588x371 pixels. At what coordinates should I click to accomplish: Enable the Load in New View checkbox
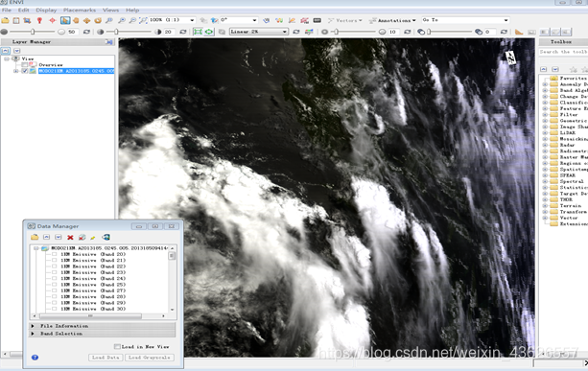(x=117, y=347)
